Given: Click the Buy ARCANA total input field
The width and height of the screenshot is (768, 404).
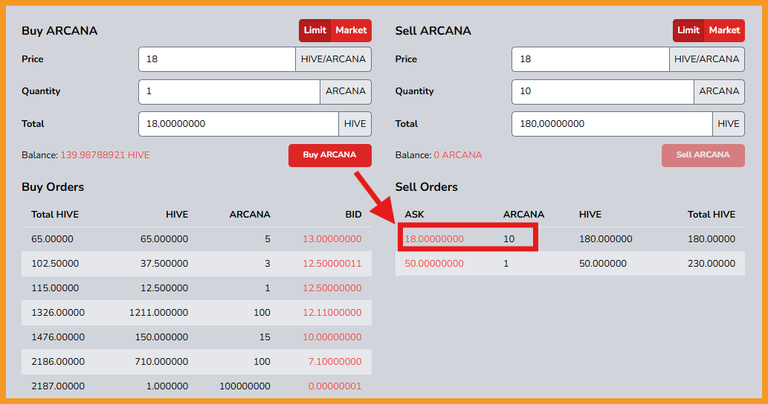Looking at the screenshot, I should tap(239, 124).
